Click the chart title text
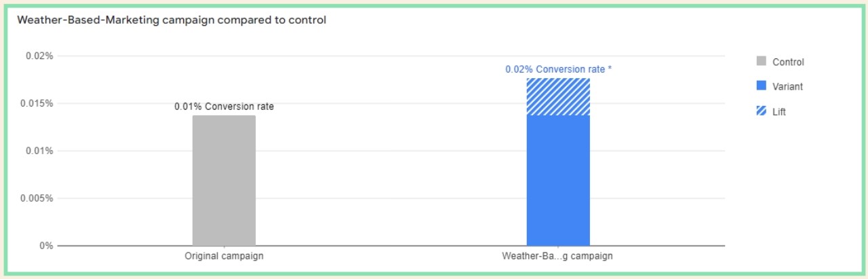 click(172, 20)
